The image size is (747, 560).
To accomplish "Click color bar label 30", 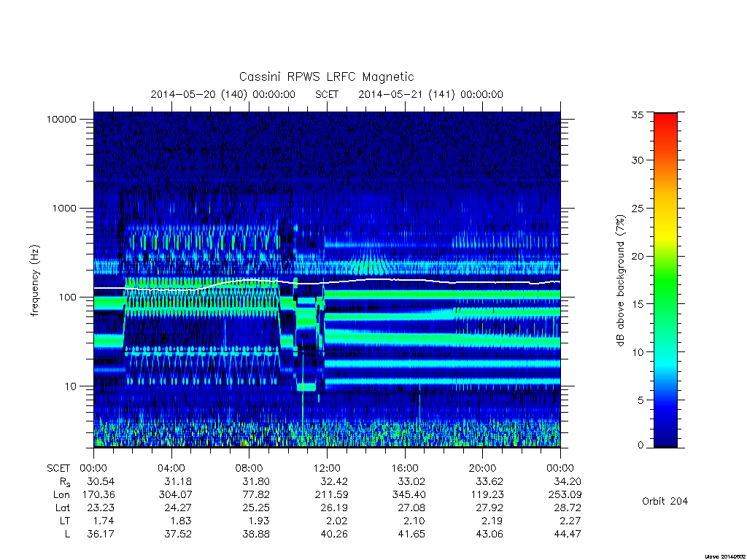I will point(638,160).
